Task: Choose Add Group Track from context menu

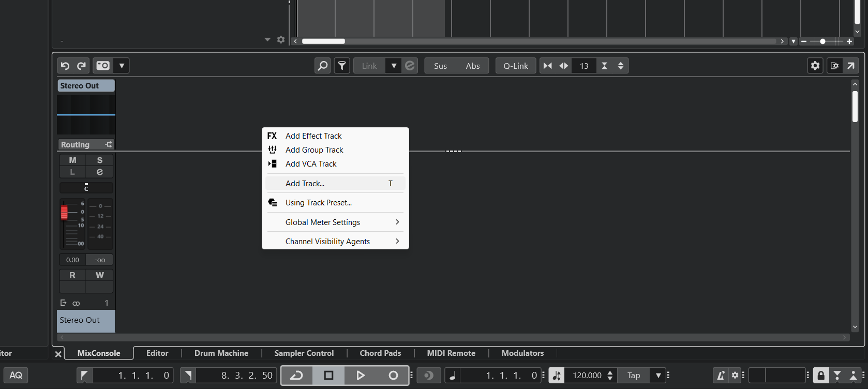Action: [335, 150]
